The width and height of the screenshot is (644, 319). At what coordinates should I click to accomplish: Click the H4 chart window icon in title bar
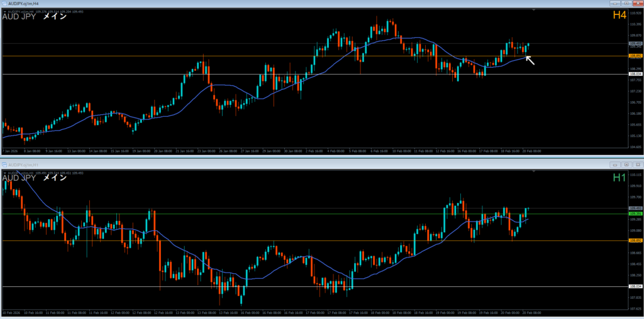coord(5,4)
